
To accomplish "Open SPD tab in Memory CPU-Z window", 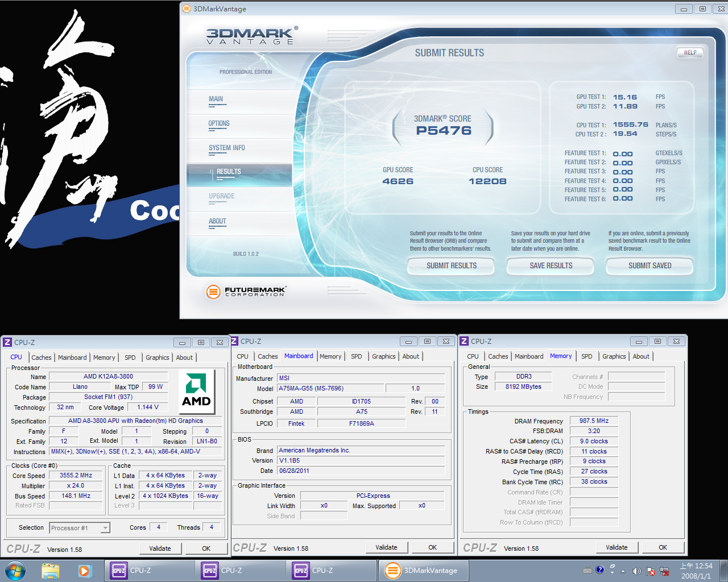I will pyautogui.click(x=586, y=356).
